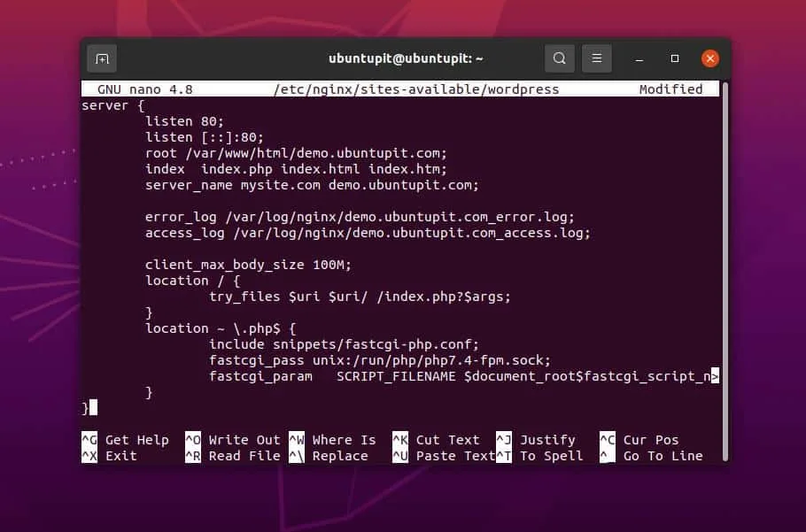Open the terminal hamburger menu

596,58
